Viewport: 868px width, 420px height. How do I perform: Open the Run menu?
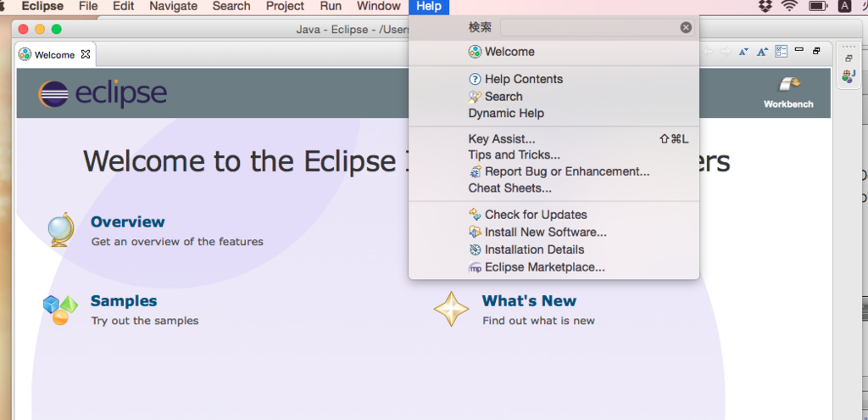click(331, 7)
